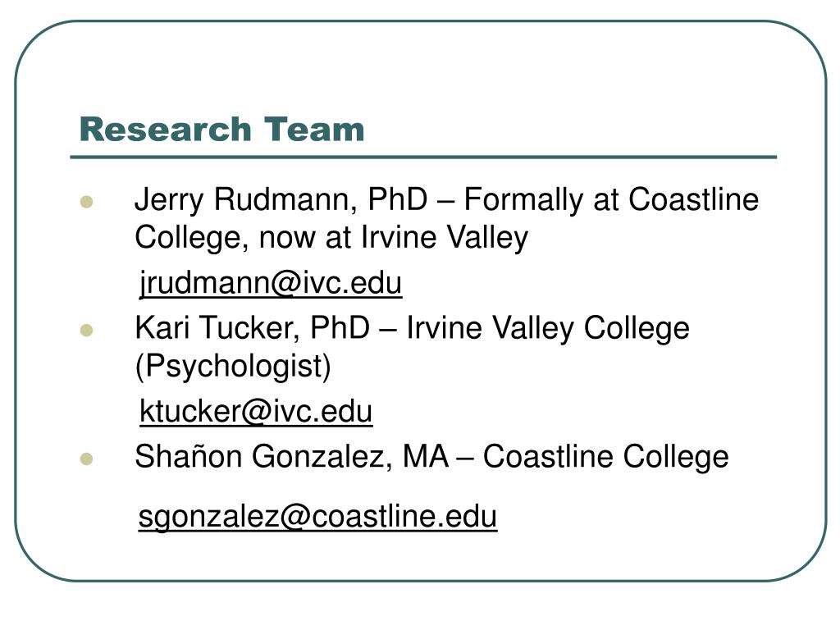840x630 pixels.
Task: Select the 'College, now at Irvine Valley' line
Action: (x=331, y=239)
